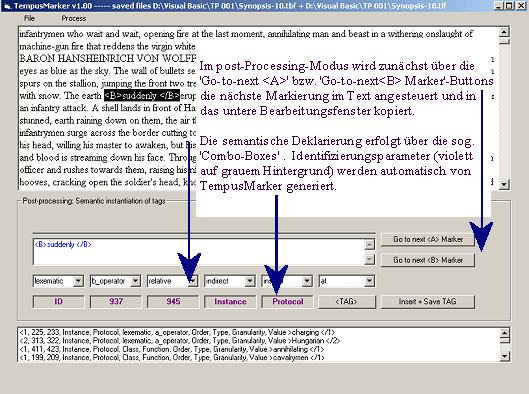Screen dimensions: 529x394
Task: Click the tag list scrollbar up arrow
Action: click(504, 333)
